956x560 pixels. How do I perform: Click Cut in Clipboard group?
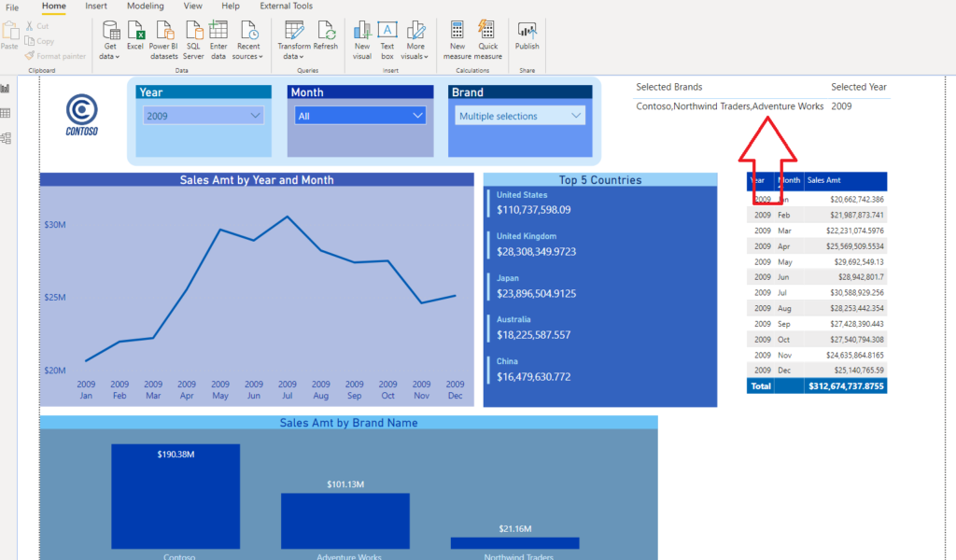(x=37, y=26)
